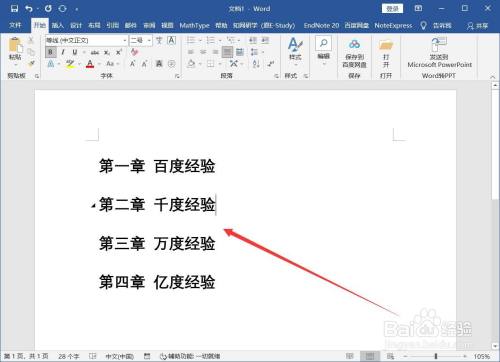The image size is (500, 362).
Task: Select the Format Painter brush
Action: [31, 63]
